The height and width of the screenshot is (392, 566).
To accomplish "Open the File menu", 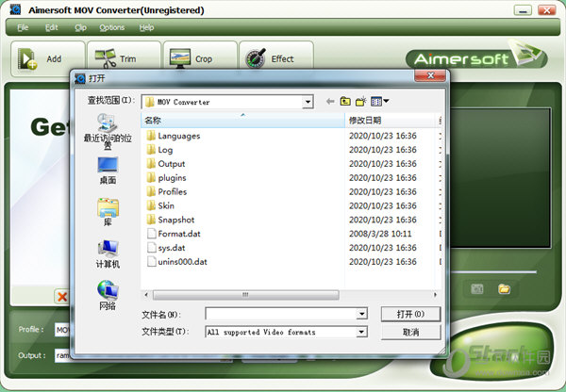I will pyautogui.click(x=23, y=27).
